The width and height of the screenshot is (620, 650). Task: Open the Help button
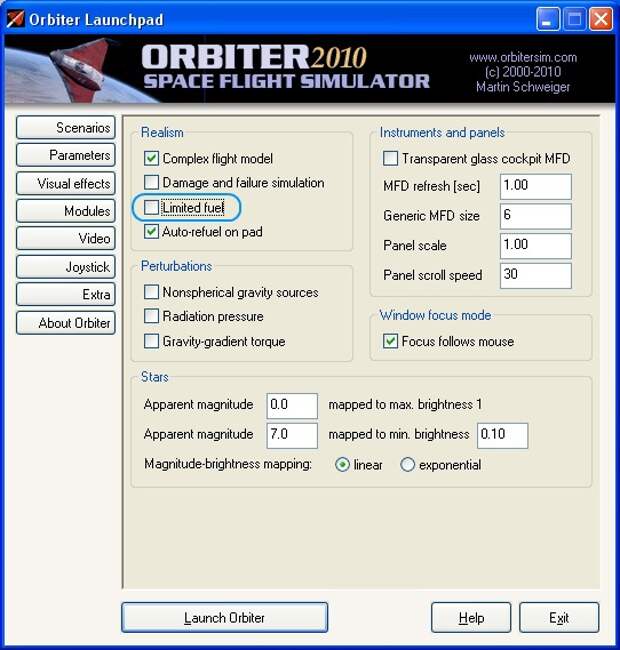471,618
